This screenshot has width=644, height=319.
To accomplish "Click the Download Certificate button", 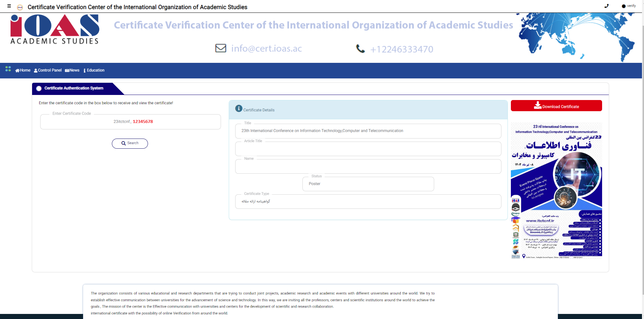I will 556,106.
